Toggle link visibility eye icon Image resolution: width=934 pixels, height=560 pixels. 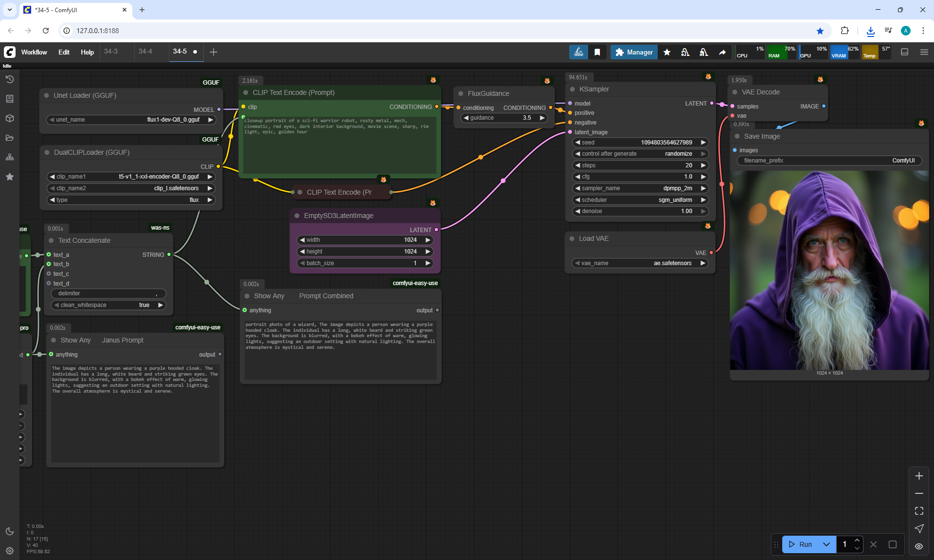919,546
